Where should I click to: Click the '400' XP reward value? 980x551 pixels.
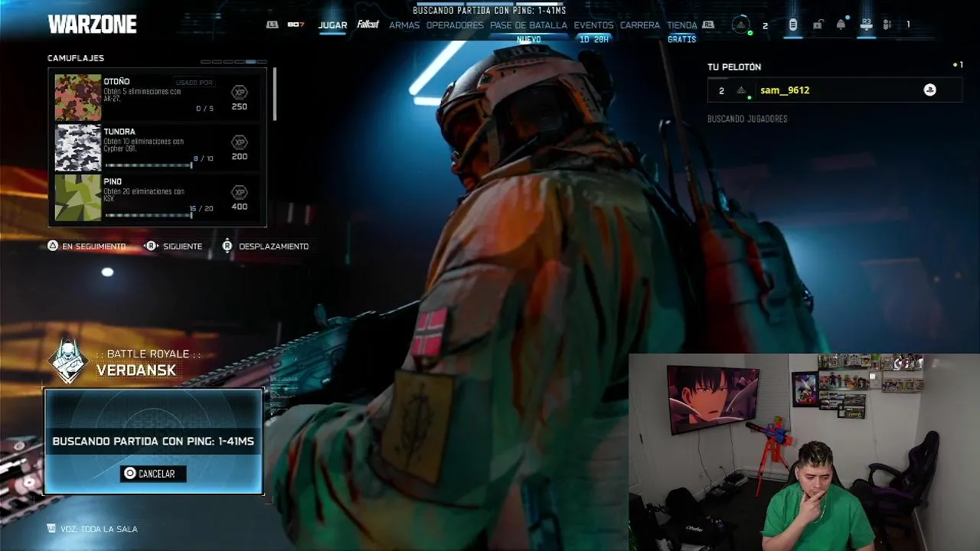tap(240, 207)
